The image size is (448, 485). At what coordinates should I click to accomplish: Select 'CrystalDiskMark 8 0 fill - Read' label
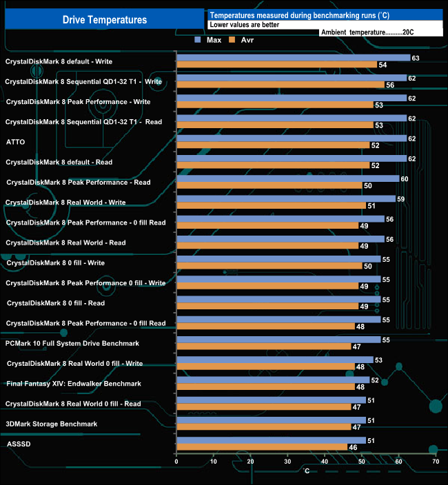click(x=56, y=303)
